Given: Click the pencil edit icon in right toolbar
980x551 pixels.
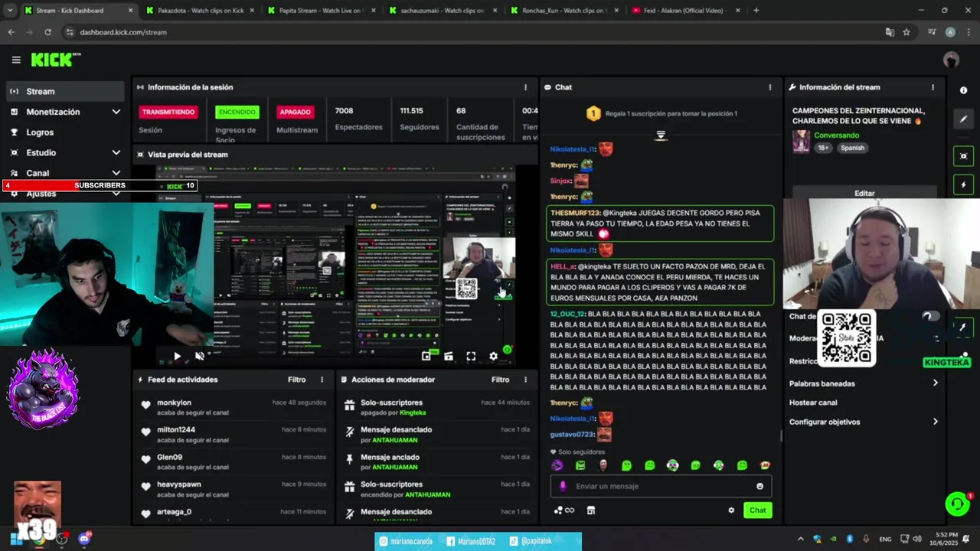Looking at the screenshot, I should 963,119.
